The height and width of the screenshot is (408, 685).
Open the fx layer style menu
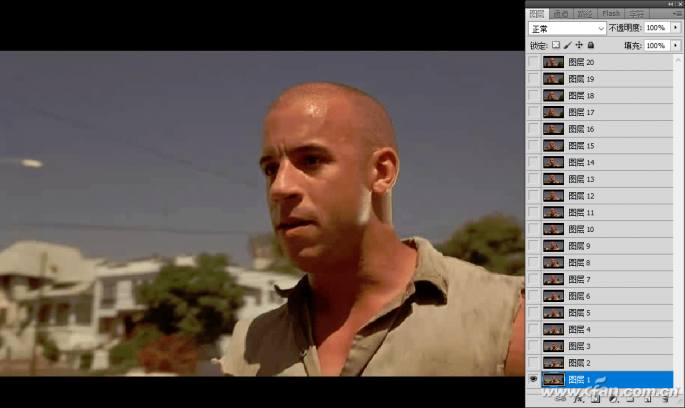[x=578, y=399]
